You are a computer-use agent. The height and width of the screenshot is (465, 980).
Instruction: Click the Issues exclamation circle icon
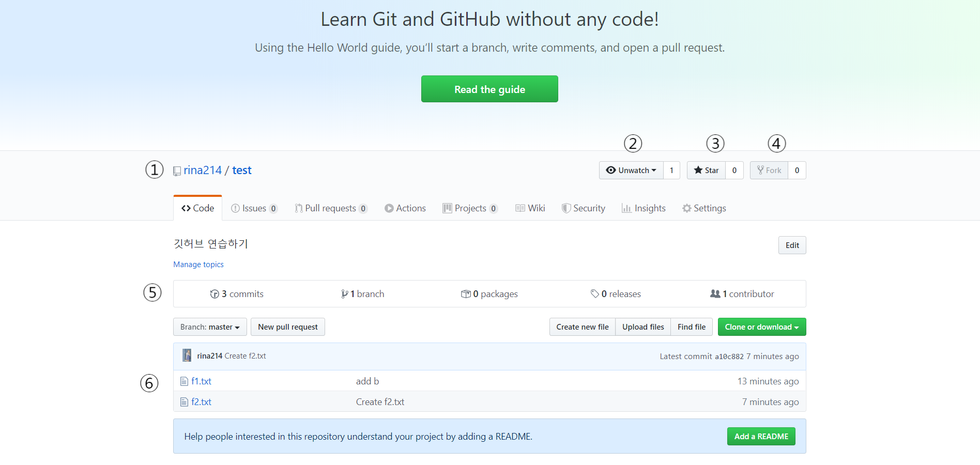[235, 208]
